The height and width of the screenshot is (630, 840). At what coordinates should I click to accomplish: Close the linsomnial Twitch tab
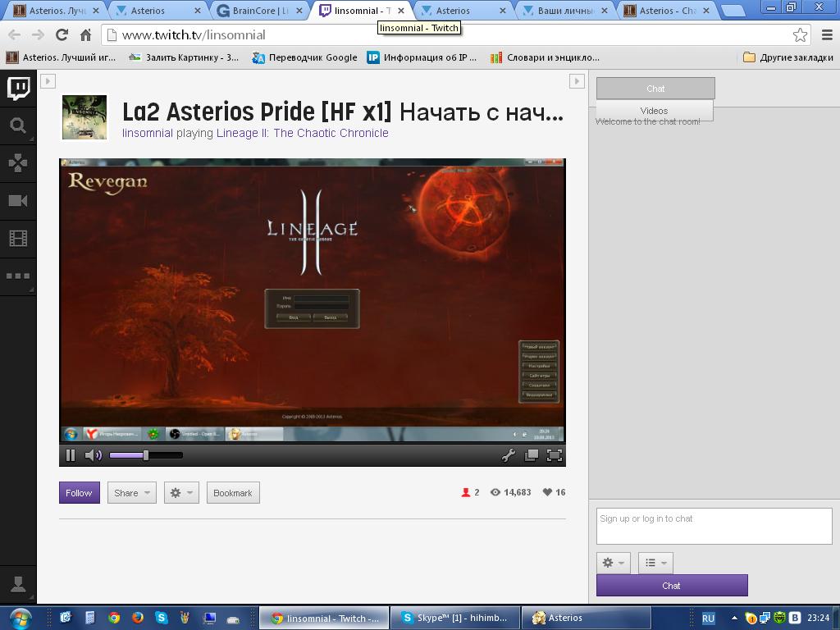point(401,11)
